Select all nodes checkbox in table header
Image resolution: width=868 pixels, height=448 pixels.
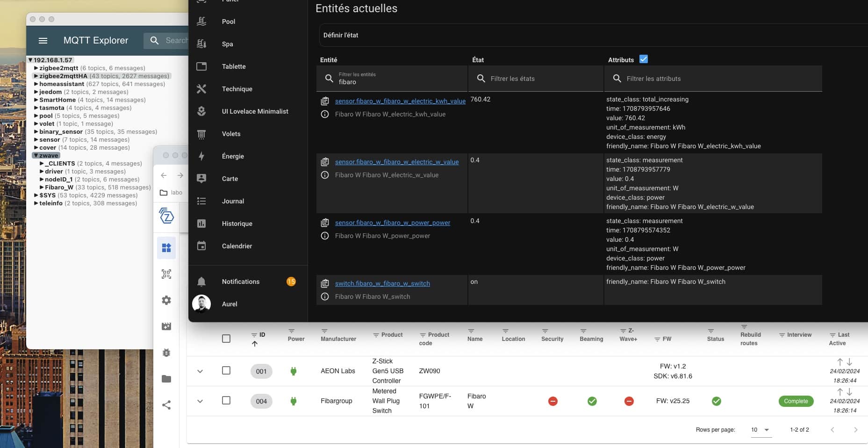[x=226, y=339]
